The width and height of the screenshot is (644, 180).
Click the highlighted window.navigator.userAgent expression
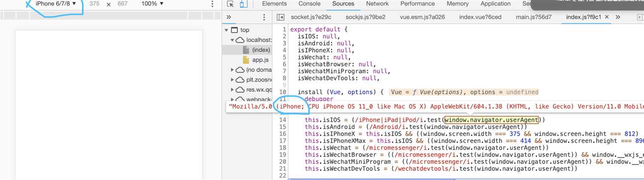pyautogui.click(x=492, y=120)
